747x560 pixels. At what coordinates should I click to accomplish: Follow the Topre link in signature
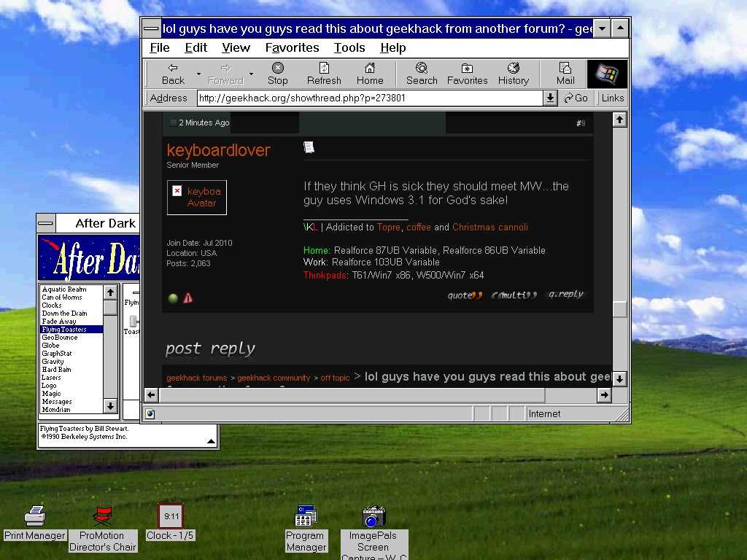pos(389,227)
